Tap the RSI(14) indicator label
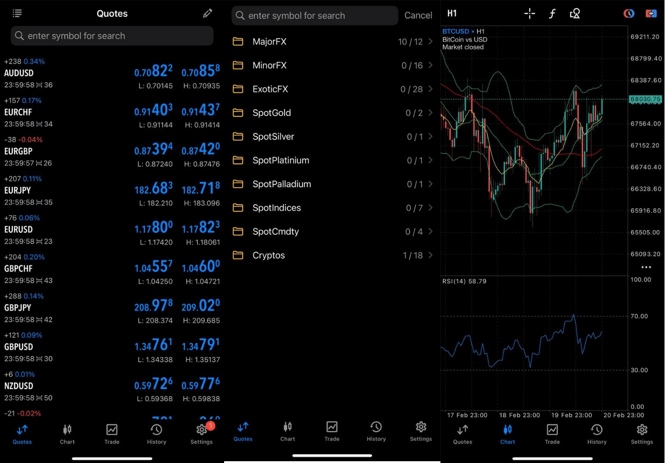This screenshot has width=667, height=463. pos(464,281)
